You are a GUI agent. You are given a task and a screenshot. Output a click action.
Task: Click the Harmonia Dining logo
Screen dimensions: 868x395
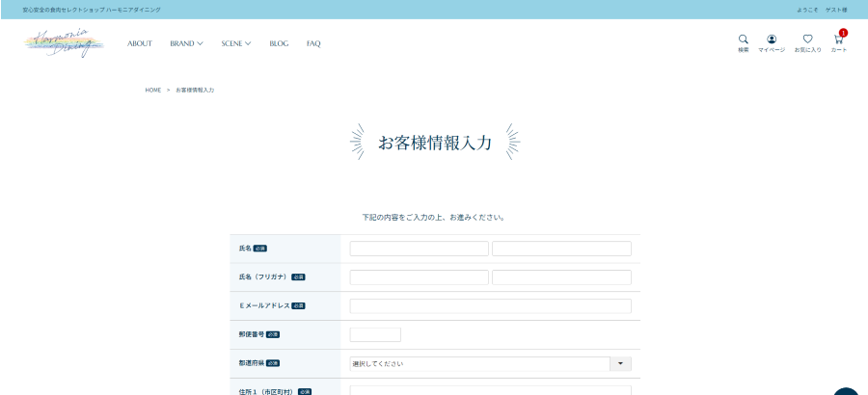65,43
